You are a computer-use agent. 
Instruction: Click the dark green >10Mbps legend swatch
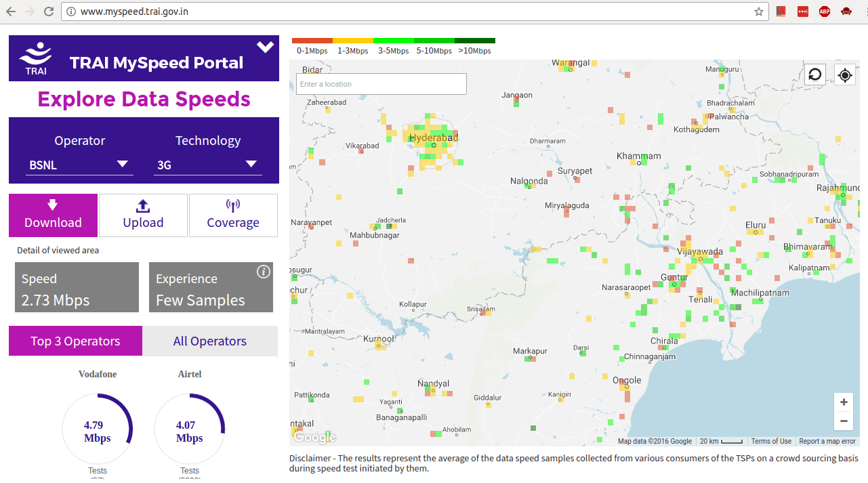point(475,41)
